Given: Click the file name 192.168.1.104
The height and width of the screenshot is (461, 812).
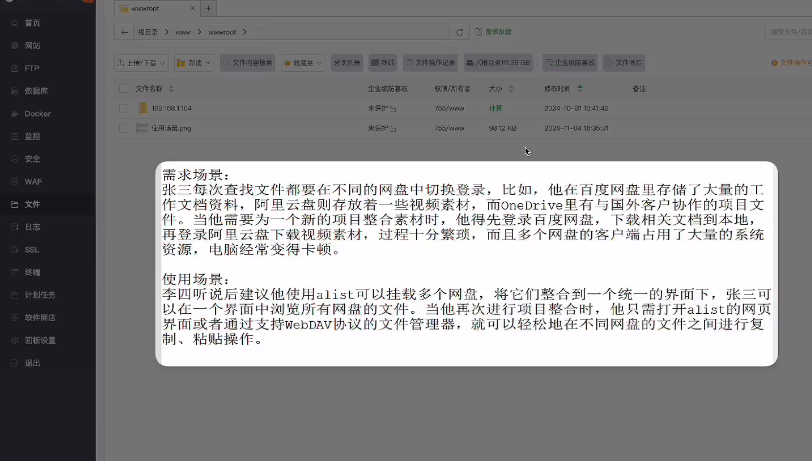Looking at the screenshot, I should (171, 108).
